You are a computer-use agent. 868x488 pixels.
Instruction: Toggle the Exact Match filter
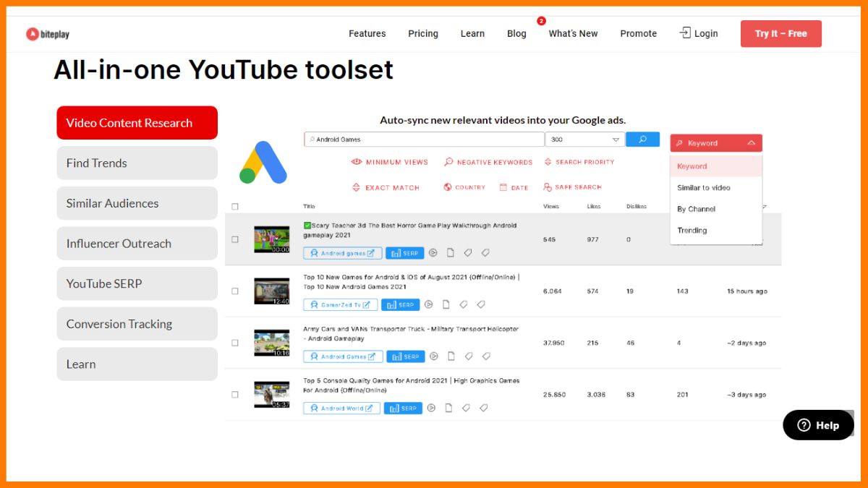point(386,188)
